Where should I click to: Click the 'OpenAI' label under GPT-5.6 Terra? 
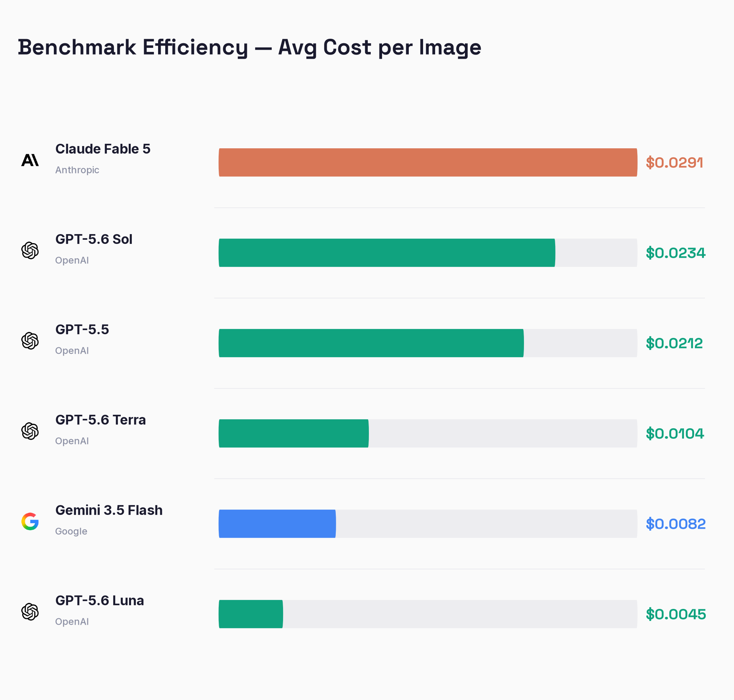click(72, 441)
